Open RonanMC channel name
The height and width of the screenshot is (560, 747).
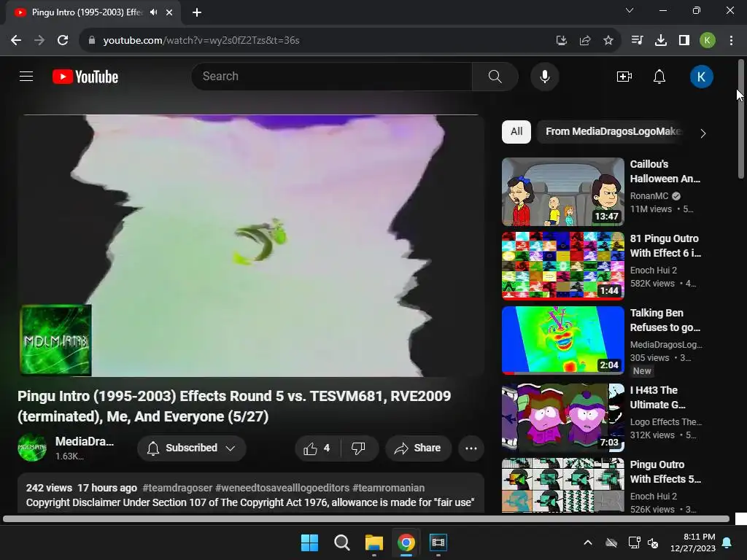[649, 195]
